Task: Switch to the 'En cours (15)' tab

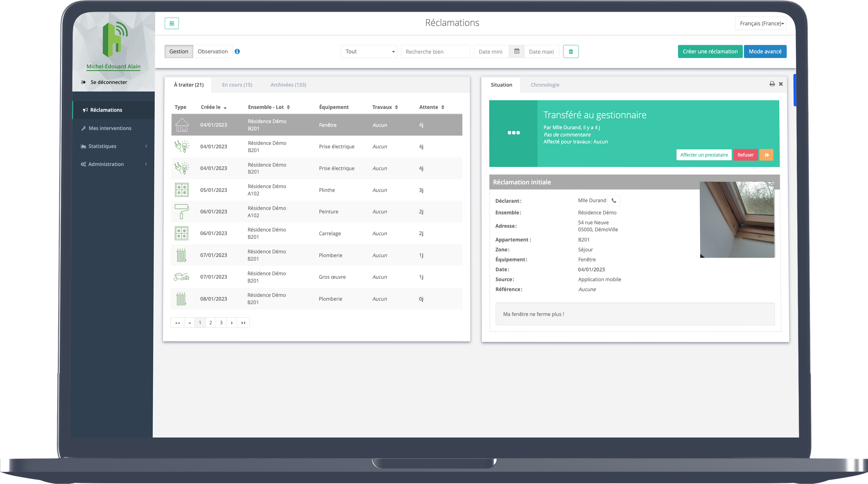Action: coord(237,84)
